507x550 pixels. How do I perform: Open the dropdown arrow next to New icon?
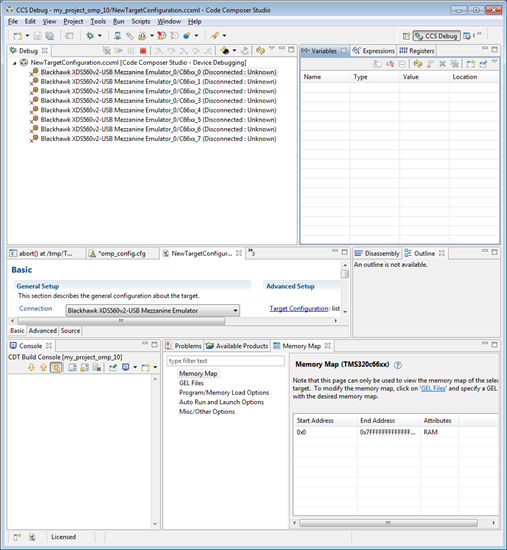pyautogui.click(x=27, y=36)
